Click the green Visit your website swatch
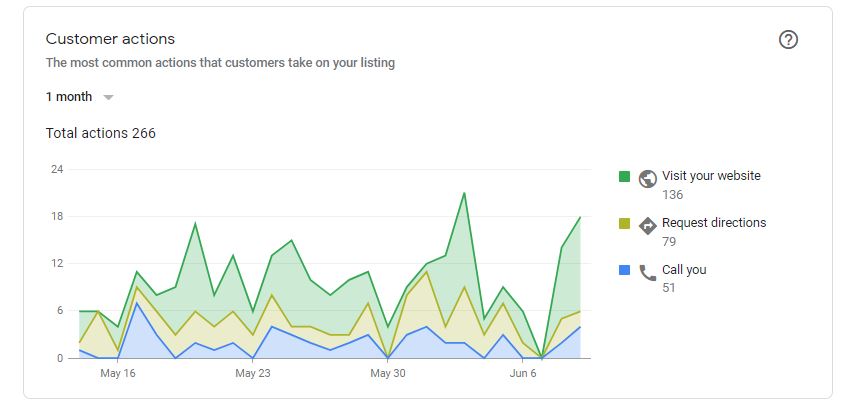844x403 pixels. [x=624, y=176]
